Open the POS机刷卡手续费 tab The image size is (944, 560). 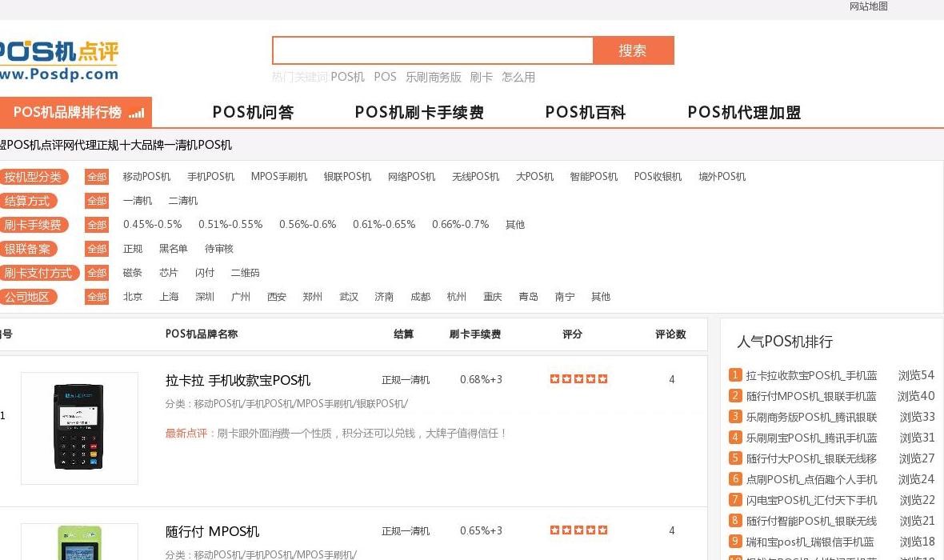click(x=419, y=112)
